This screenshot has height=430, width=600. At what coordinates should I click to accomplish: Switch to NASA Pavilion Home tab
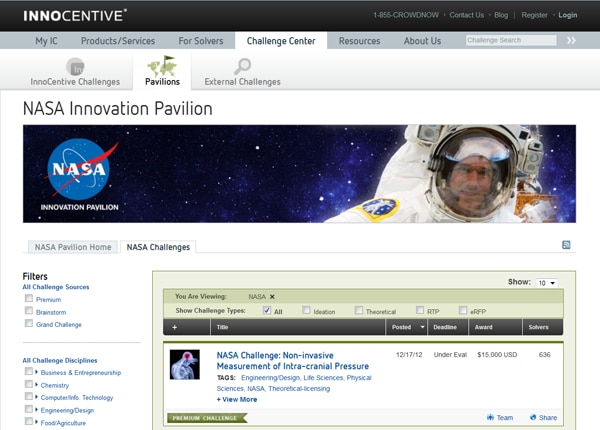(73, 247)
